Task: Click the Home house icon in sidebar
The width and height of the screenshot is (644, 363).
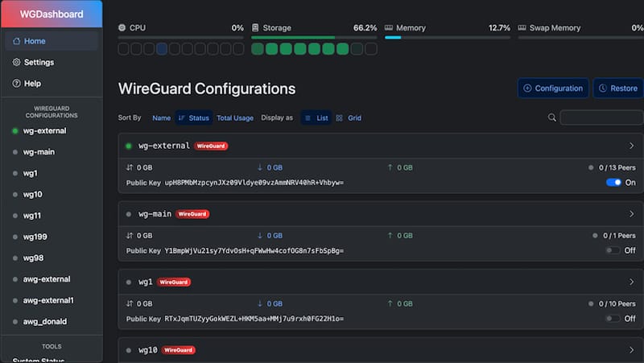Action: (17, 41)
